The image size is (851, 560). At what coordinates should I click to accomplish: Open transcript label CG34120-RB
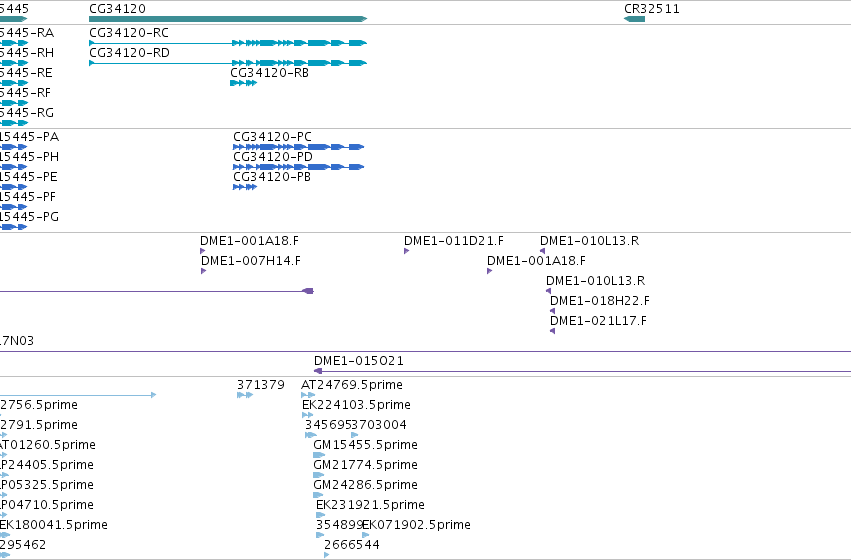click(x=269, y=73)
